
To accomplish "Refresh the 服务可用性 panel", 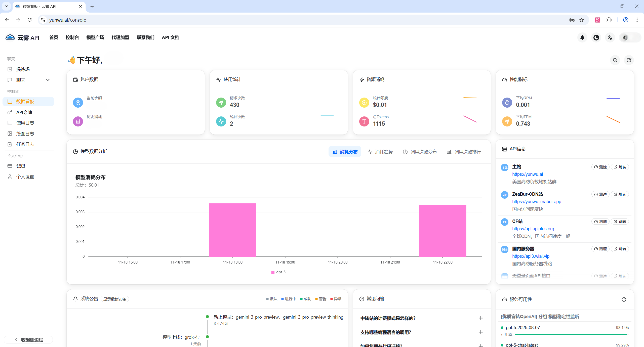I will (624, 299).
